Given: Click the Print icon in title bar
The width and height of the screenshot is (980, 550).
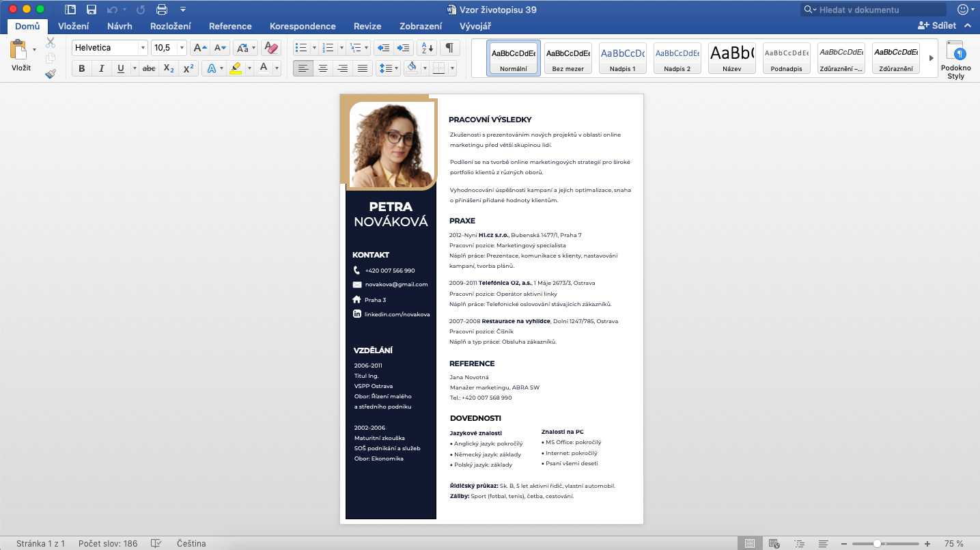Looking at the screenshot, I should click(161, 10).
